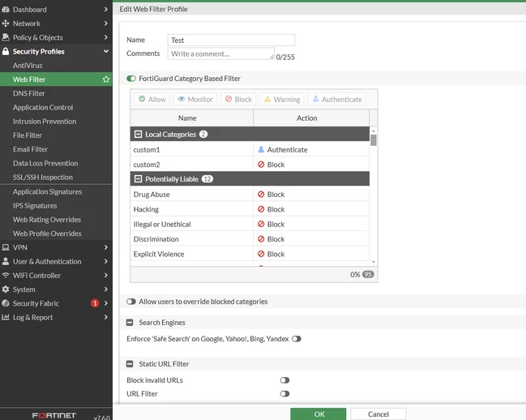526x420 pixels.
Task: Confirm changes with OK button
Action: pos(318,414)
